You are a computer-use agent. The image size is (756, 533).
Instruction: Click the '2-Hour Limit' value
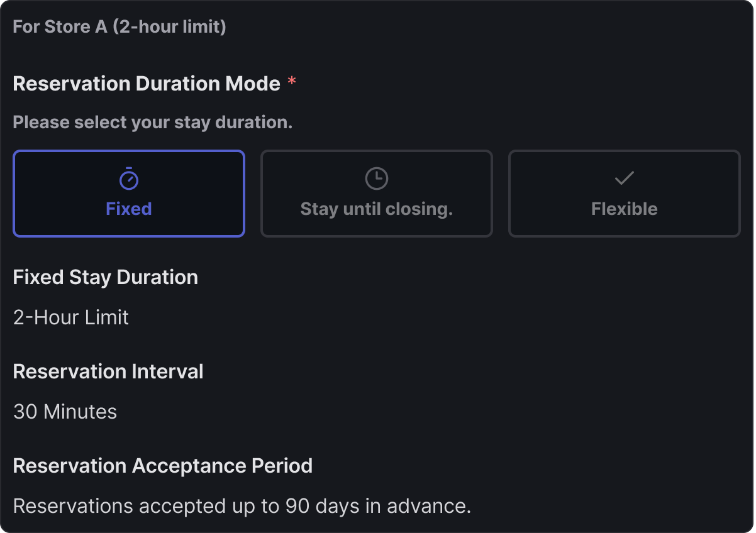(x=71, y=317)
